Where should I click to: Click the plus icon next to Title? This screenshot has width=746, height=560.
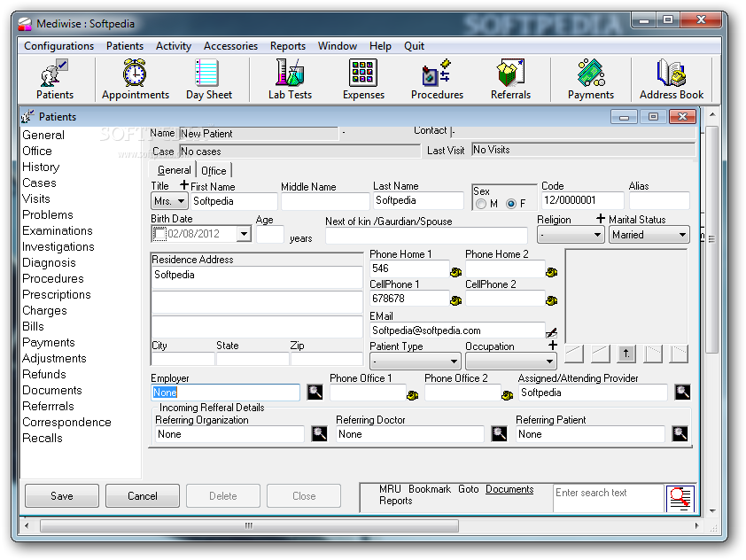[x=184, y=184]
